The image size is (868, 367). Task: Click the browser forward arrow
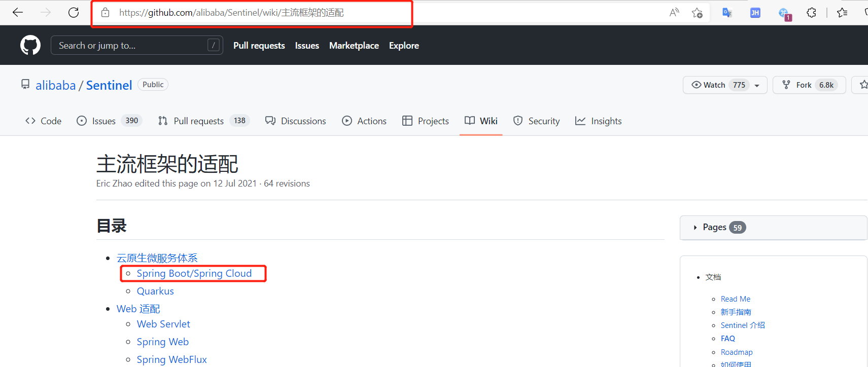pyautogui.click(x=46, y=12)
